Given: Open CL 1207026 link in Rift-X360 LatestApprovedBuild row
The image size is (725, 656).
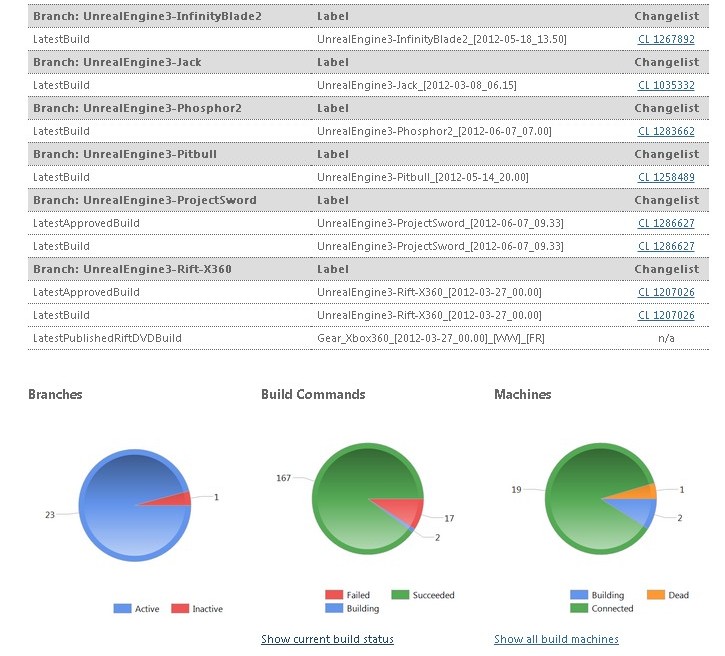Looking at the screenshot, I should [x=666, y=292].
